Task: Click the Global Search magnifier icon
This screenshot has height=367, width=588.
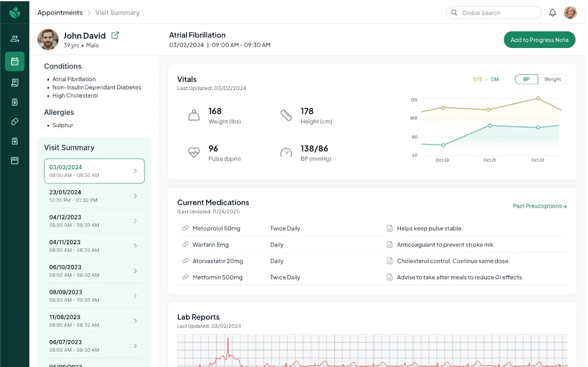Action: point(454,13)
